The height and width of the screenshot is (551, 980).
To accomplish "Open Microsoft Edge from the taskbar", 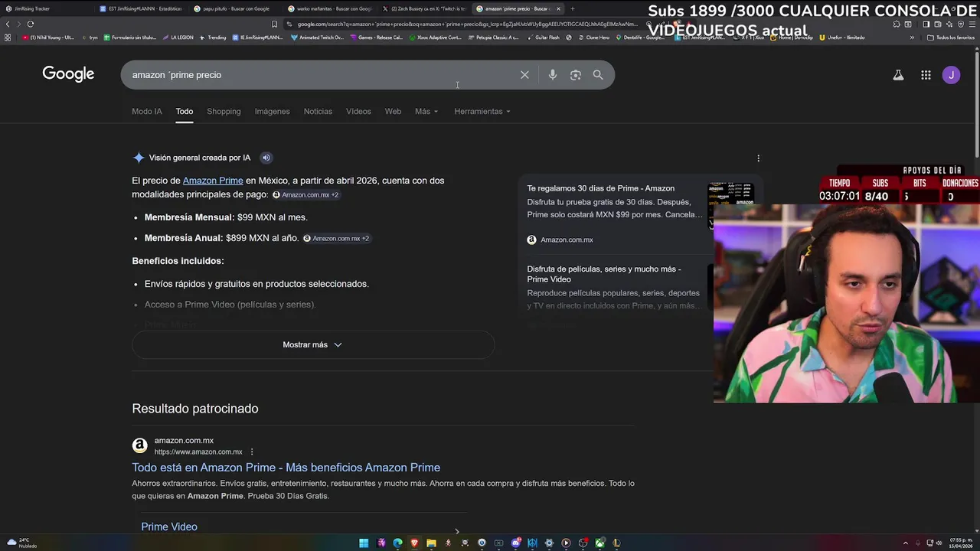I will pyautogui.click(x=397, y=543).
